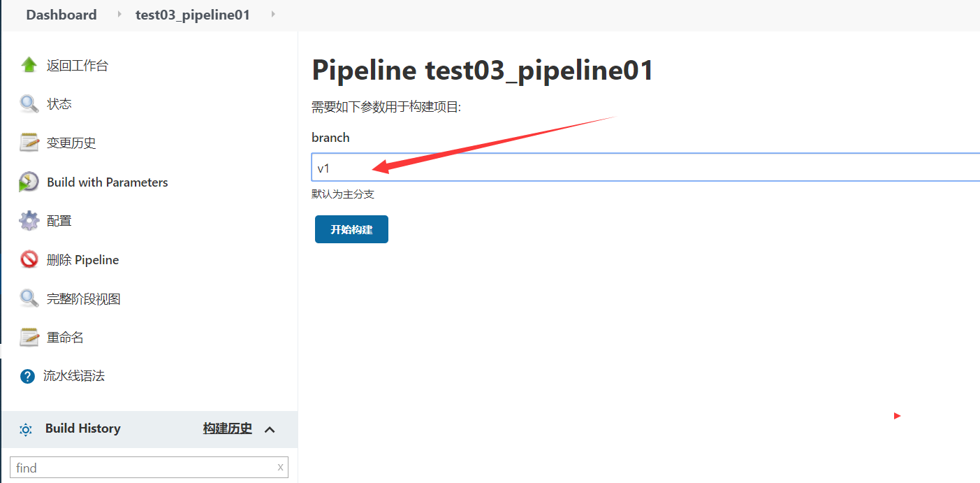Click the 开始构建 button
Image resolution: width=980 pixels, height=483 pixels.
tap(351, 229)
